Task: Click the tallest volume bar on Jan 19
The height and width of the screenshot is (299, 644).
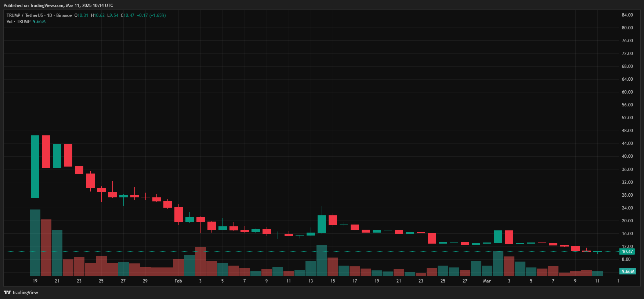Action: (x=35, y=243)
